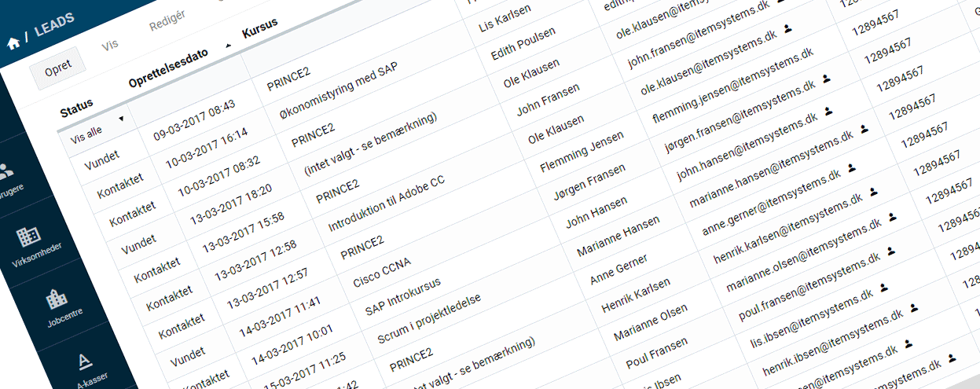The width and height of the screenshot is (980, 389).
Task: Click the name Marianne Hansen
Action: click(619, 237)
